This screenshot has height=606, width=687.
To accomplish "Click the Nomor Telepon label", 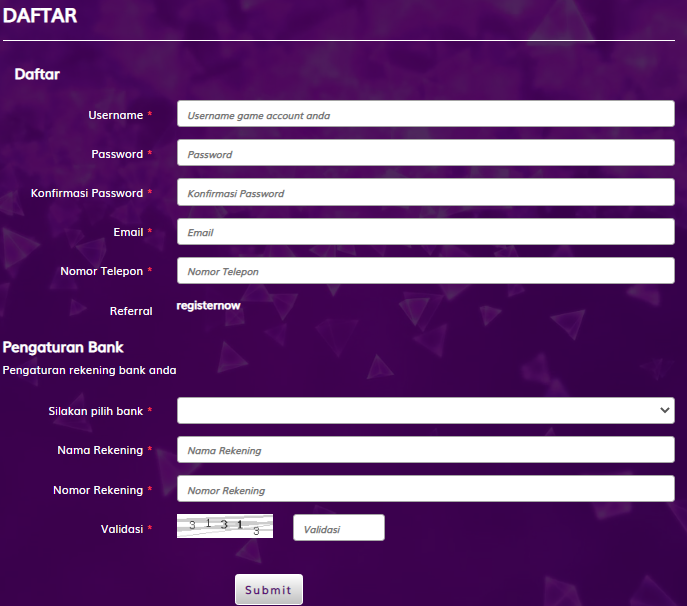I will click(x=102, y=271).
